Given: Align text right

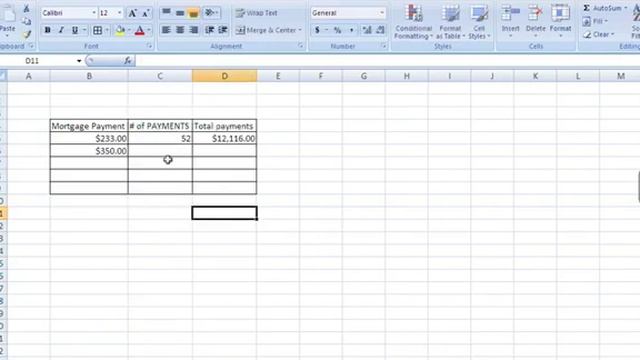Looking at the screenshot, I should 193,30.
